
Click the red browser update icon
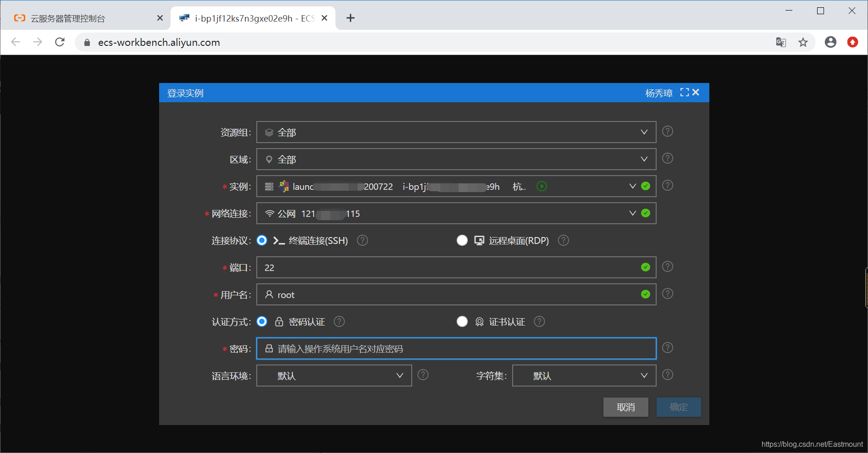click(852, 42)
